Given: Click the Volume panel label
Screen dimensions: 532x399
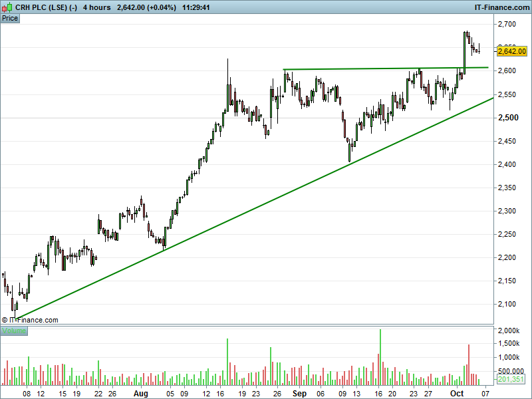Looking at the screenshot, I should click(x=14, y=331).
